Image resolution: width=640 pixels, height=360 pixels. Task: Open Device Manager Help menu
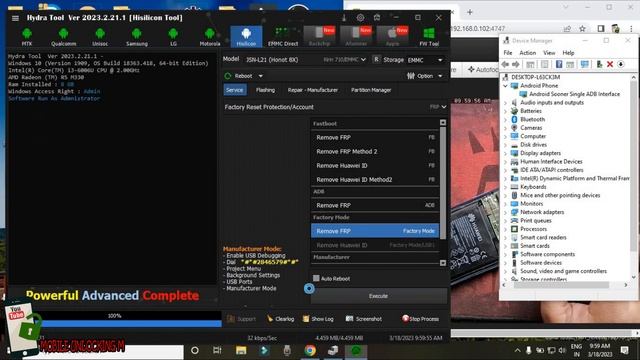pos(568,53)
